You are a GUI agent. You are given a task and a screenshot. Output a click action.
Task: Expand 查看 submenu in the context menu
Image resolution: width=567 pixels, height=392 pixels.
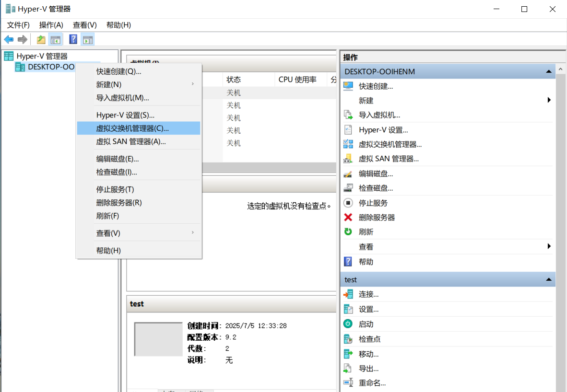(193, 232)
